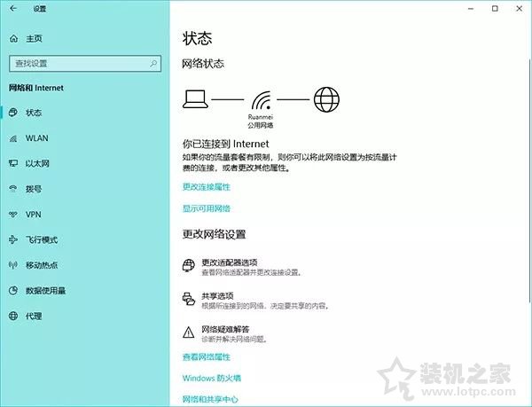Open 更改连接属性 link

[x=206, y=187]
